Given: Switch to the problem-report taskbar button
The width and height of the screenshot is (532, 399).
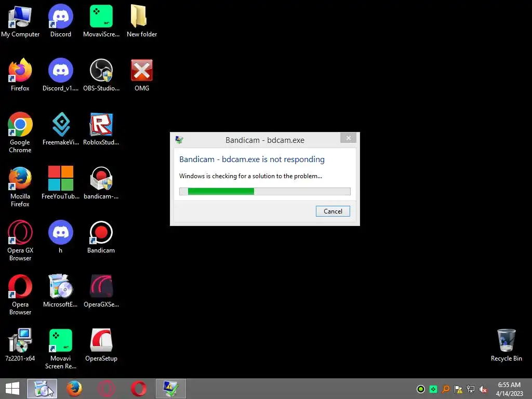Looking at the screenshot, I should click(171, 389).
